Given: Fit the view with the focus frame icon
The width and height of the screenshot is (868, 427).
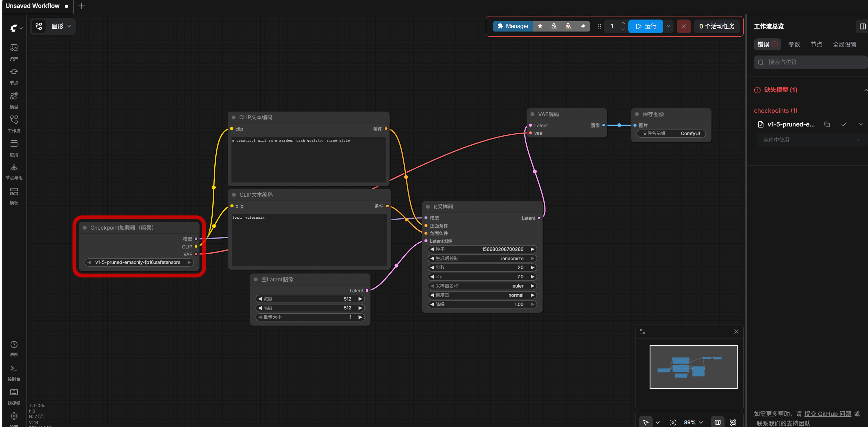Looking at the screenshot, I should 673,423.
